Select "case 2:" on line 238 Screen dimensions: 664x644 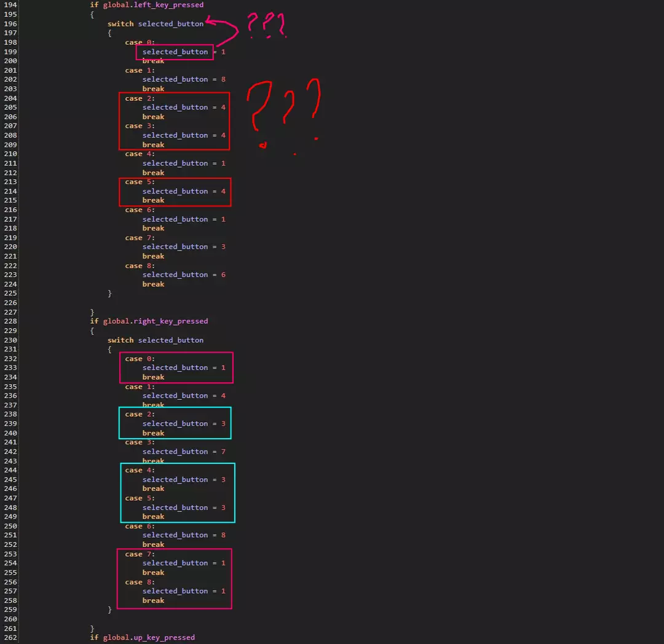click(140, 414)
